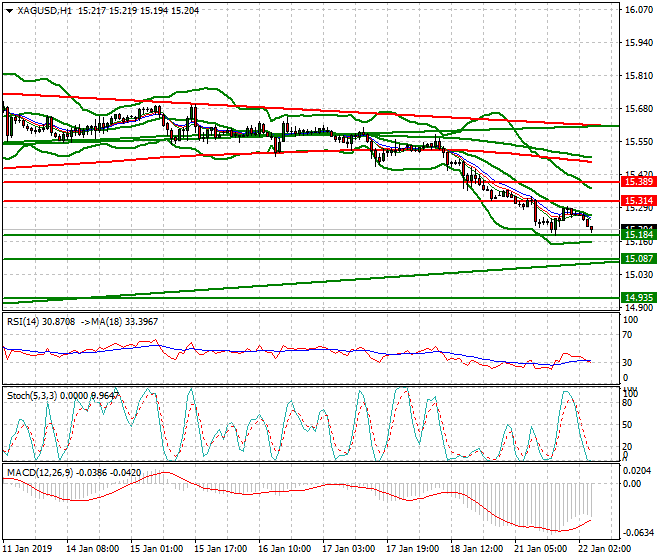Click the chart menu triangle beside XAGUSD,H1

pos(9,11)
